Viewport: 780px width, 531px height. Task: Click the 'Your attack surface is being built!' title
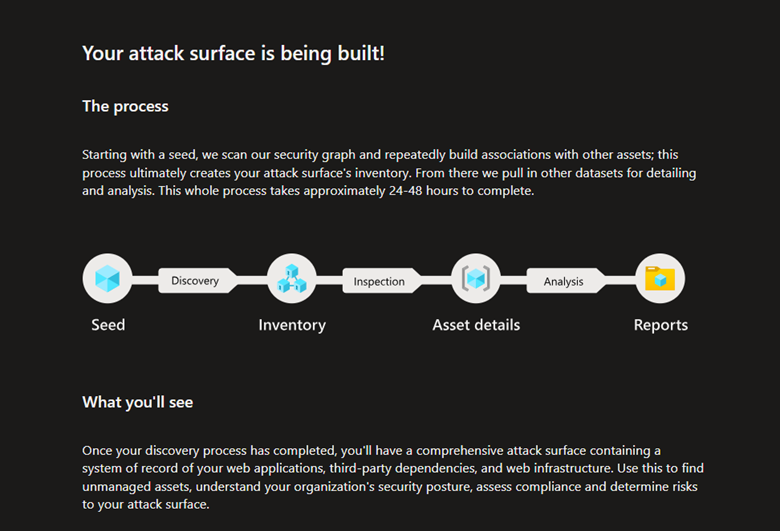[x=233, y=53]
